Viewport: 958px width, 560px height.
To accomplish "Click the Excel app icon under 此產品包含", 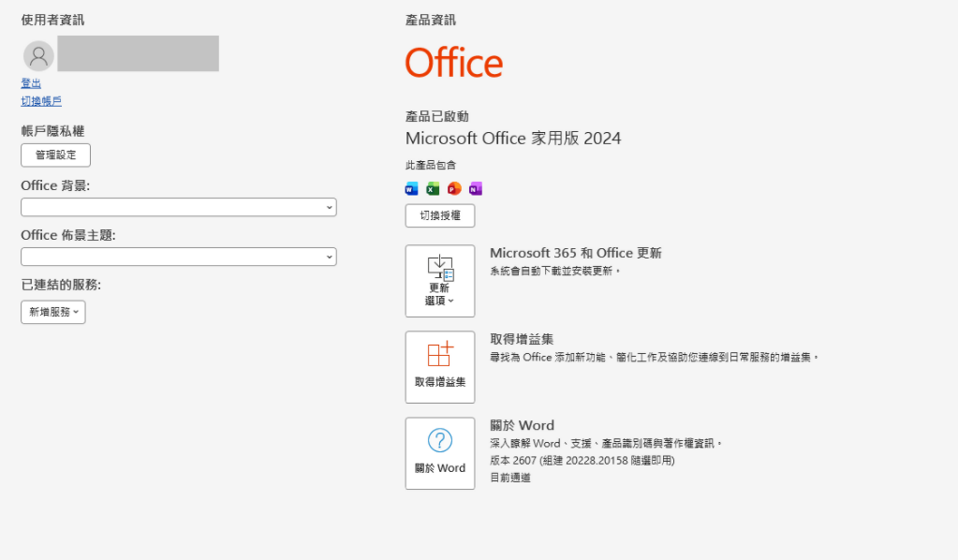I will 434,189.
